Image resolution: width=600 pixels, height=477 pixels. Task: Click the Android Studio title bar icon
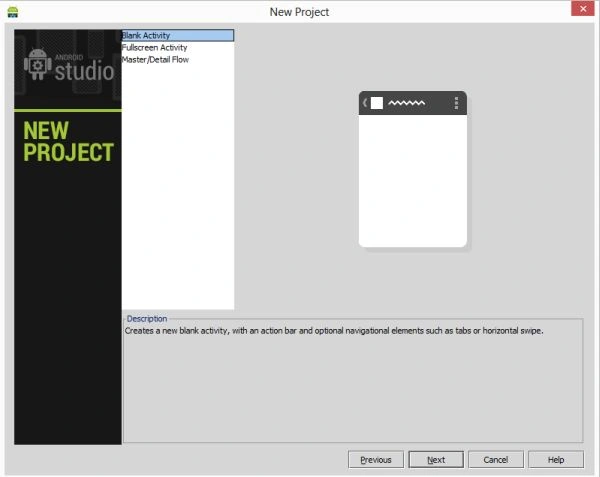13,12
